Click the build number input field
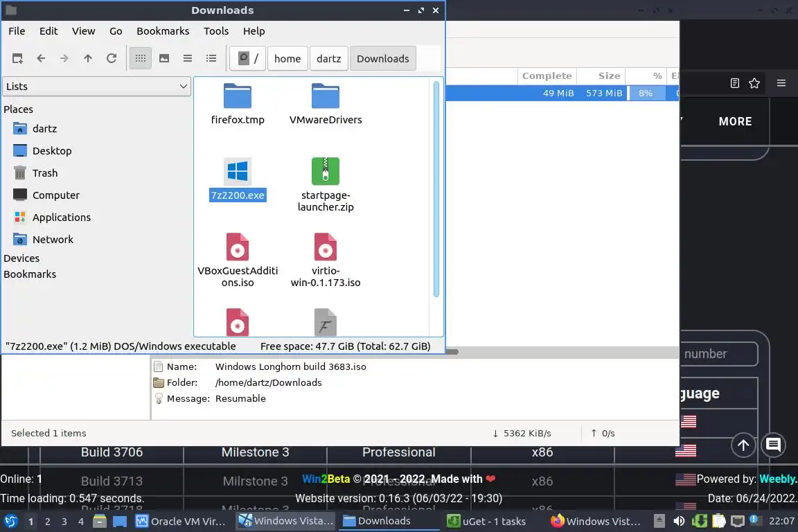798x532 pixels. pos(718,354)
